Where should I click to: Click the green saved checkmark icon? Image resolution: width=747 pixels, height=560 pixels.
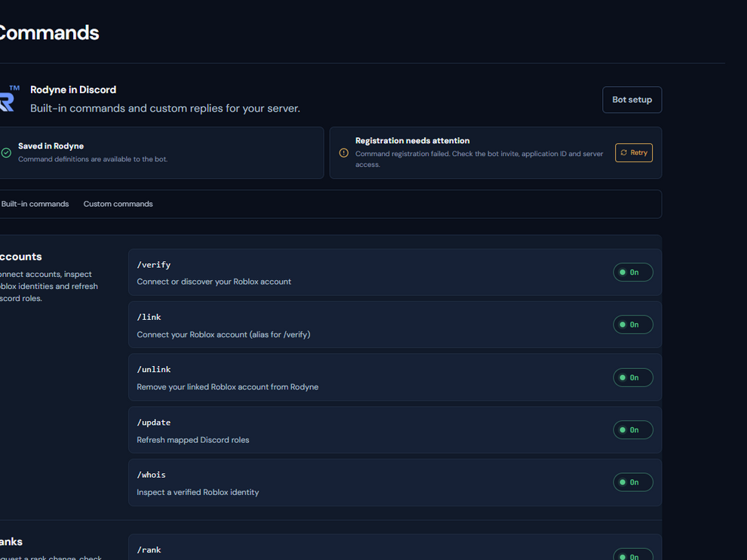(x=6, y=152)
